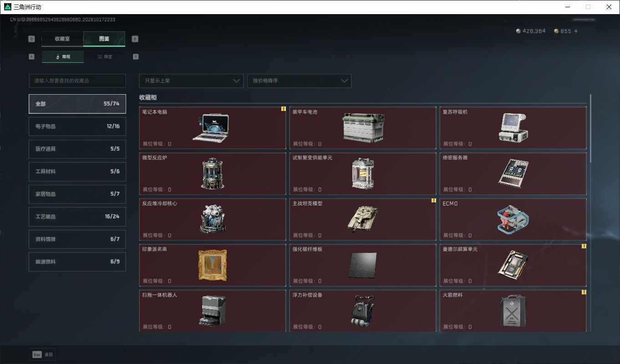Choose the 工具材料 5/6 category
The image size is (620, 364).
pyautogui.click(x=77, y=172)
